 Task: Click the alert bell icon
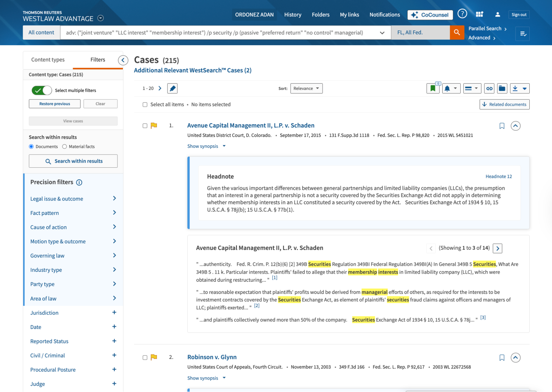pos(447,88)
